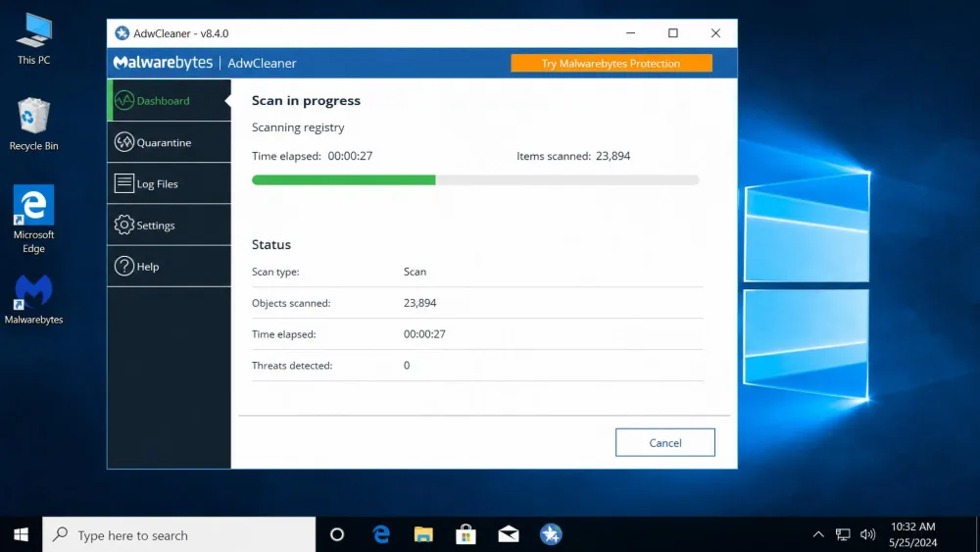Open Microsoft Store from the taskbar
This screenshot has height=552, width=980.
[465, 534]
